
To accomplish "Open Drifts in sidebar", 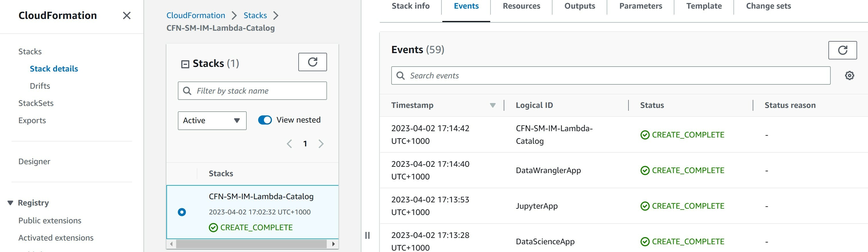I will coord(40,86).
